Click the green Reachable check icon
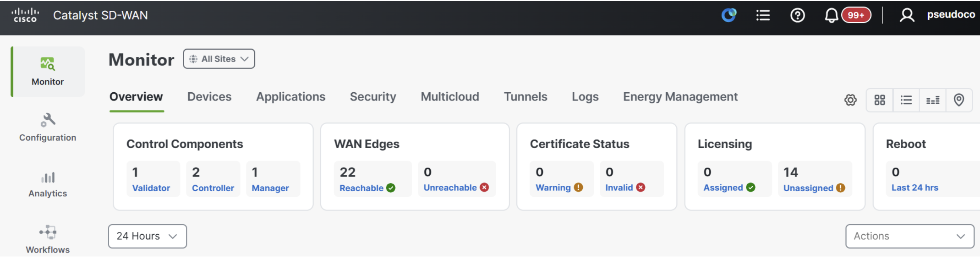 pyautogui.click(x=391, y=188)
